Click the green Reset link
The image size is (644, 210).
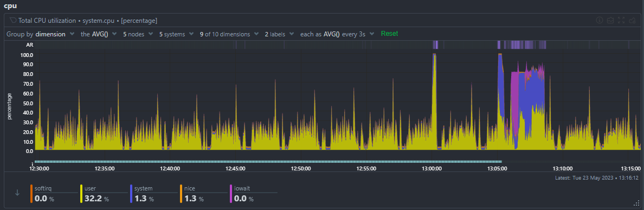[389, 34]
